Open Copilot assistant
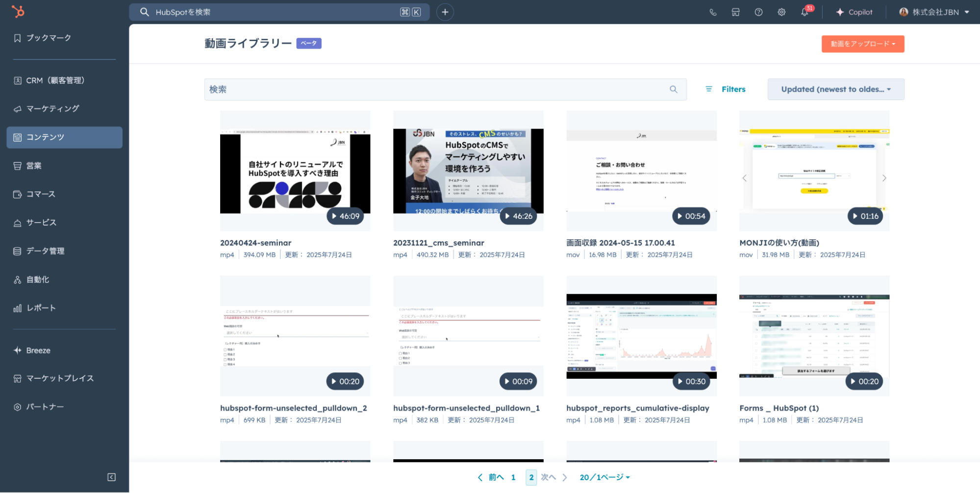 point(854,12)
